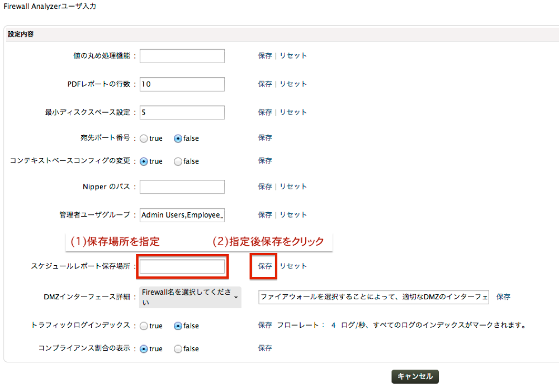Select true for 宛先ポート番号

pyautogui.click(x=144, y=138)
